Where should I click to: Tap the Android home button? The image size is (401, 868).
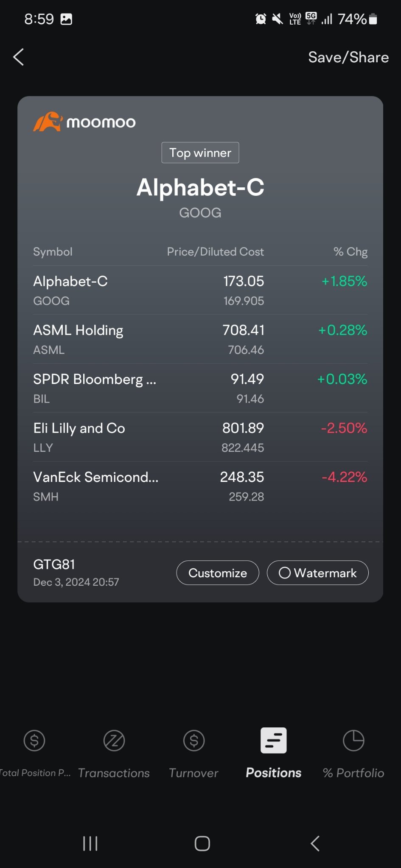point(202,843)
